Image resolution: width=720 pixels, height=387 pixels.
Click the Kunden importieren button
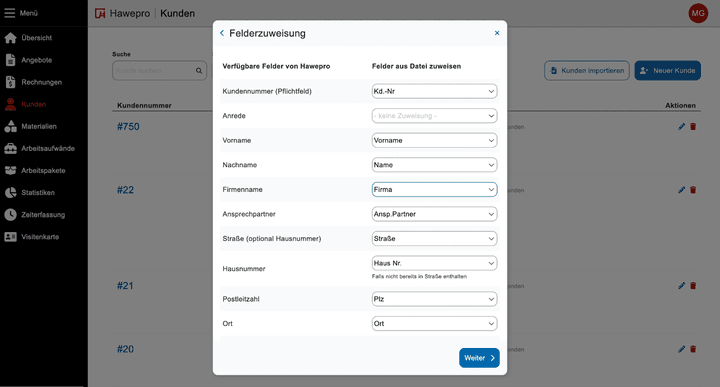tap(587, 71)
